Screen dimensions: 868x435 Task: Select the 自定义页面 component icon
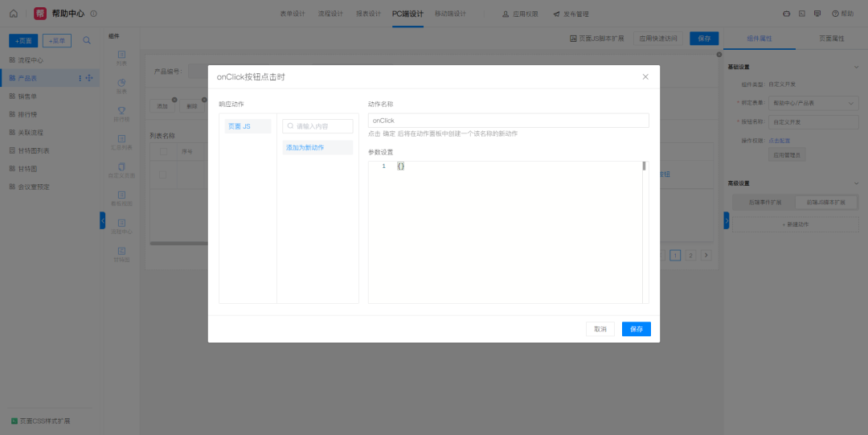122,166
